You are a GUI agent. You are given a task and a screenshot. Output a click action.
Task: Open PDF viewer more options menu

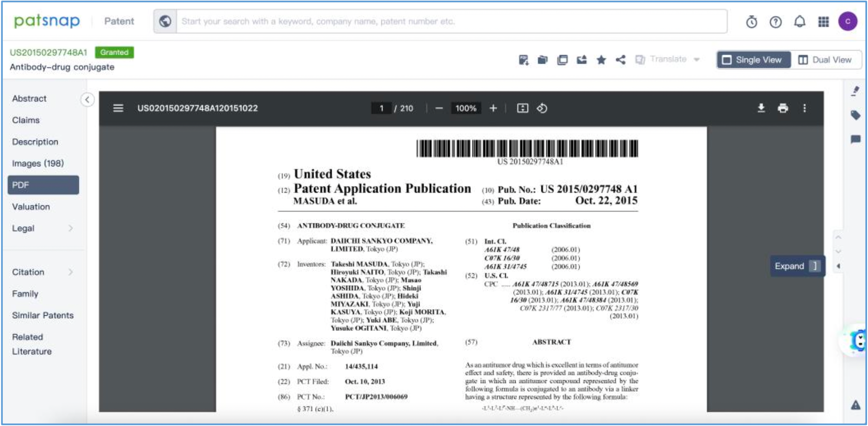[804, 108]
